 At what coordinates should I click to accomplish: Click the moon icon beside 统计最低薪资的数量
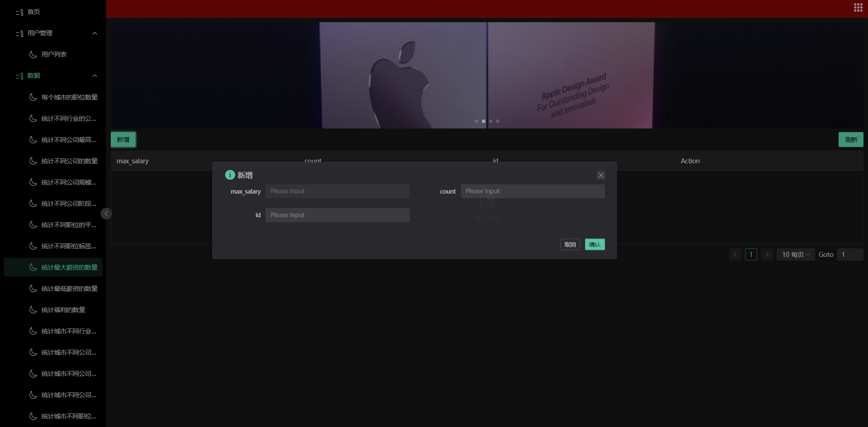[33, 288]
